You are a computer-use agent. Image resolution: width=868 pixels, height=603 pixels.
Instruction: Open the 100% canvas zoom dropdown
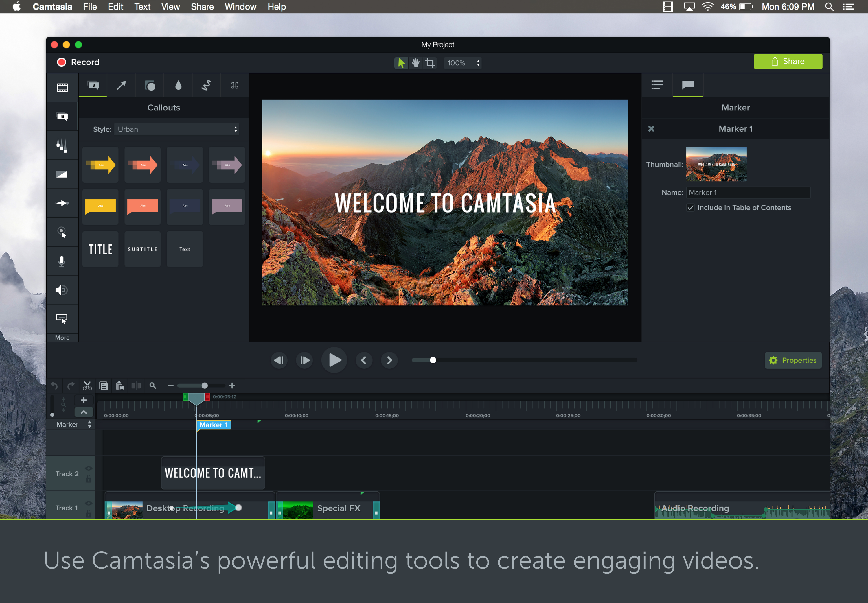(463, 63)
